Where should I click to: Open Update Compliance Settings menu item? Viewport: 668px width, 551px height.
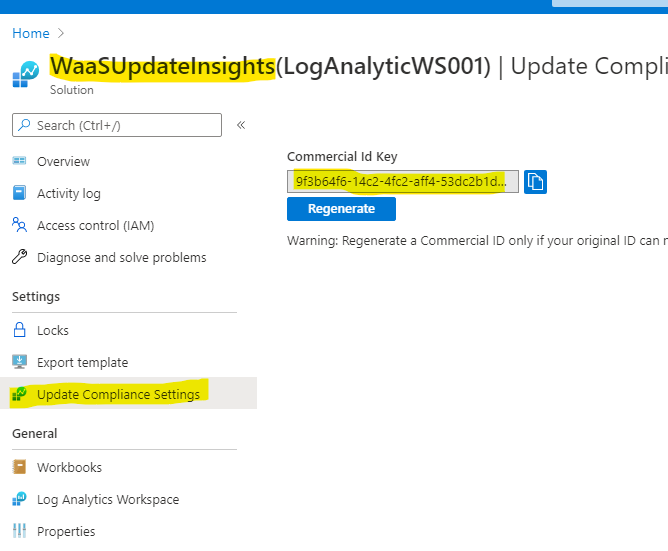[x=118, y=394]
